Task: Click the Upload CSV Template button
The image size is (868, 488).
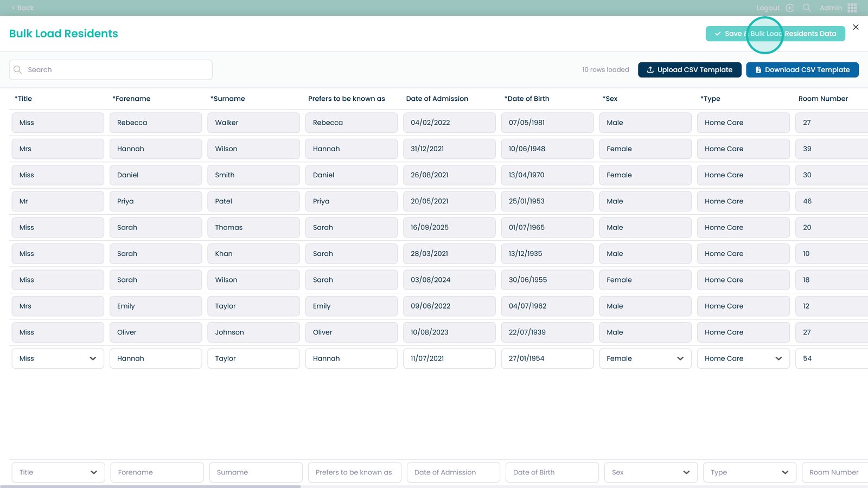Action: coord(689,70)
